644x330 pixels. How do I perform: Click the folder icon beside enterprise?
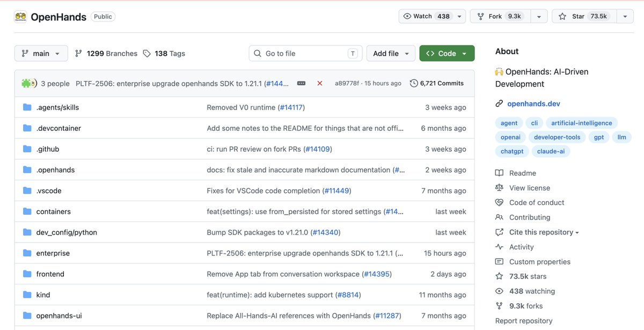(27, 253)
